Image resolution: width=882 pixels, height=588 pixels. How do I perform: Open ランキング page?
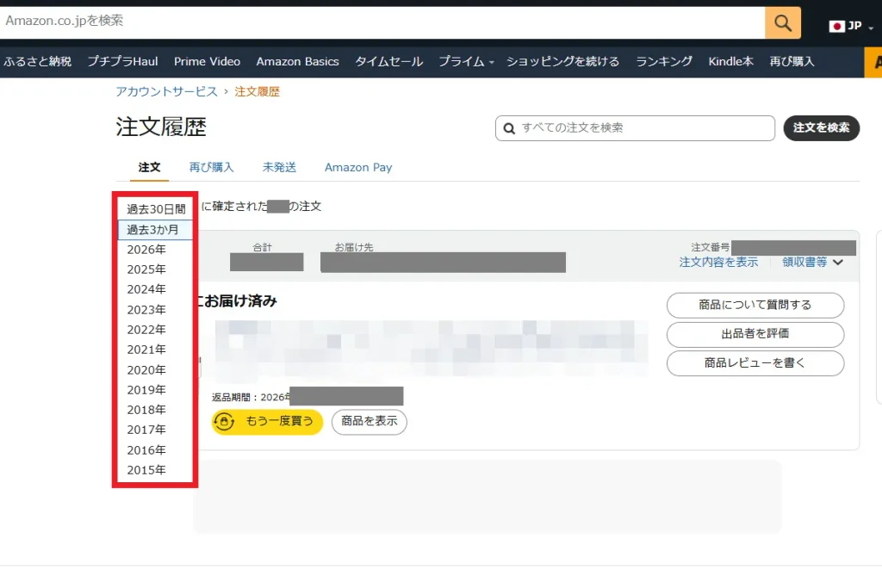pos(664,61)
